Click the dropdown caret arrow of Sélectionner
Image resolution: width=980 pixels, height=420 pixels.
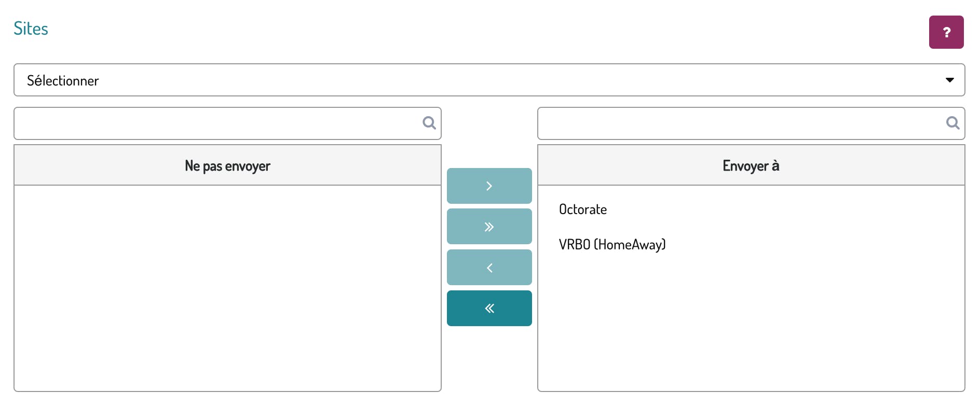coord(949,80)
